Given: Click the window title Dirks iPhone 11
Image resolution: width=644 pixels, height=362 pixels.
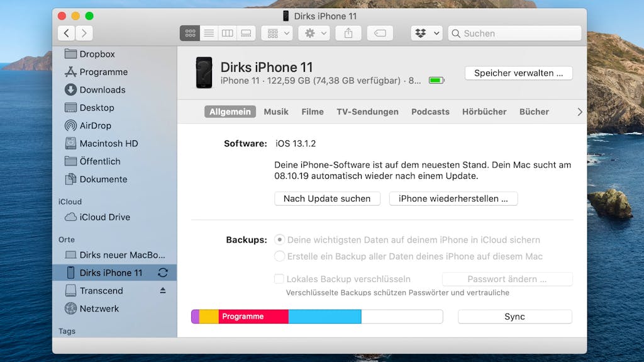Looking at the screenshot, I should tap(325, 16).
